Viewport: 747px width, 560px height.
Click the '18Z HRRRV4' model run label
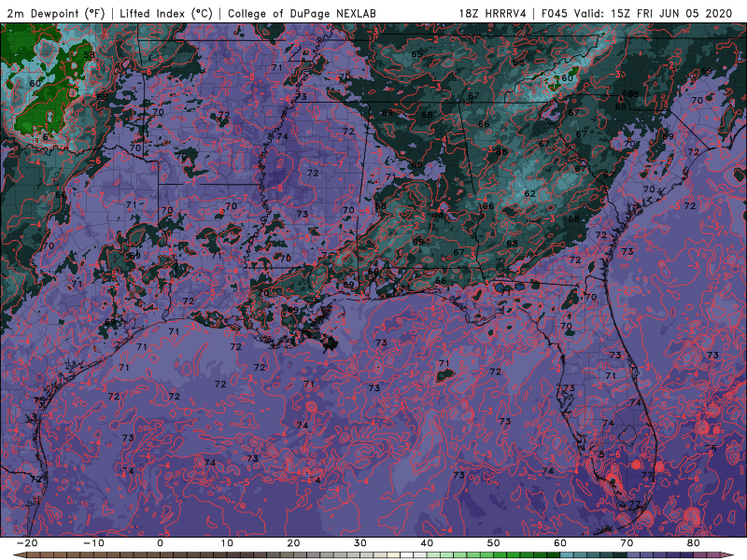pos(493,14)
